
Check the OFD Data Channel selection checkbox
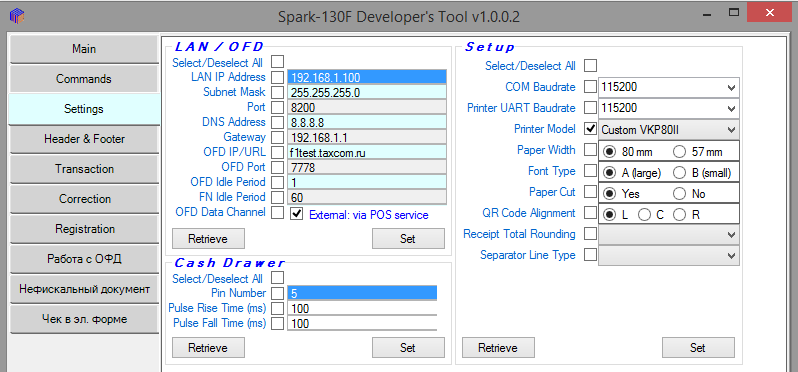(277, 213)
